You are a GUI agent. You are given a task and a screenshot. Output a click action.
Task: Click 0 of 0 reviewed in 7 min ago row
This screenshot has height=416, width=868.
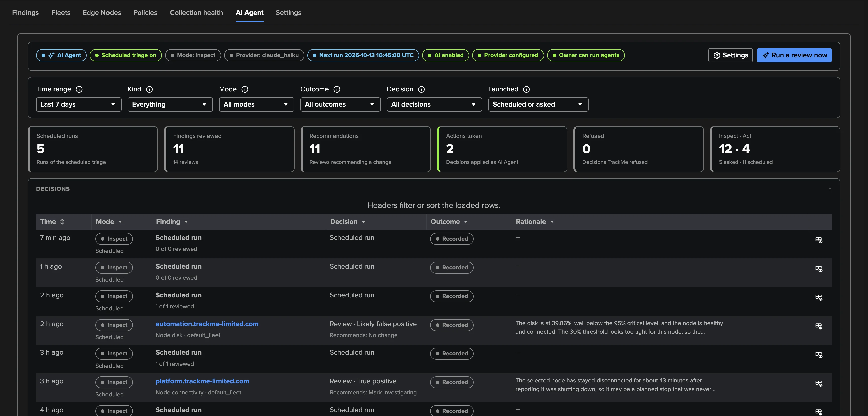176,249
